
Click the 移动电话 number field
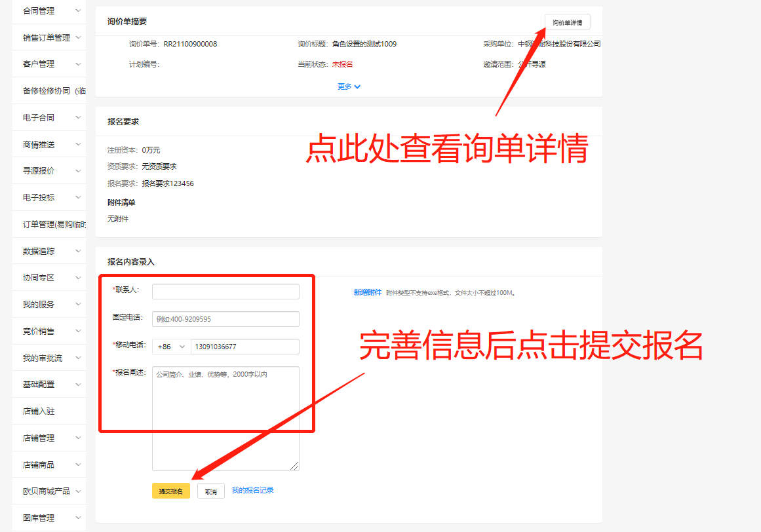(244, 347)
